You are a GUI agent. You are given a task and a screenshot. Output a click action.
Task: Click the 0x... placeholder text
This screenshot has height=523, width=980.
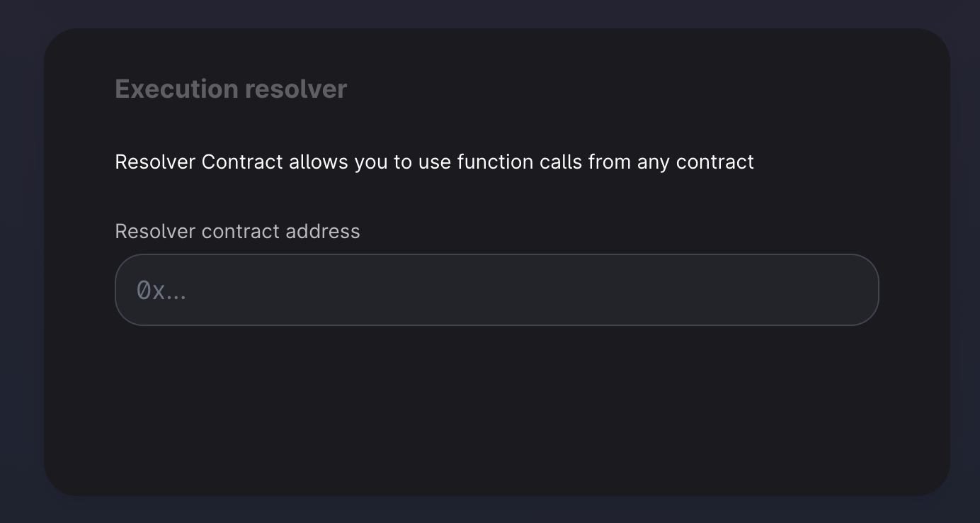tap(161, 291)
